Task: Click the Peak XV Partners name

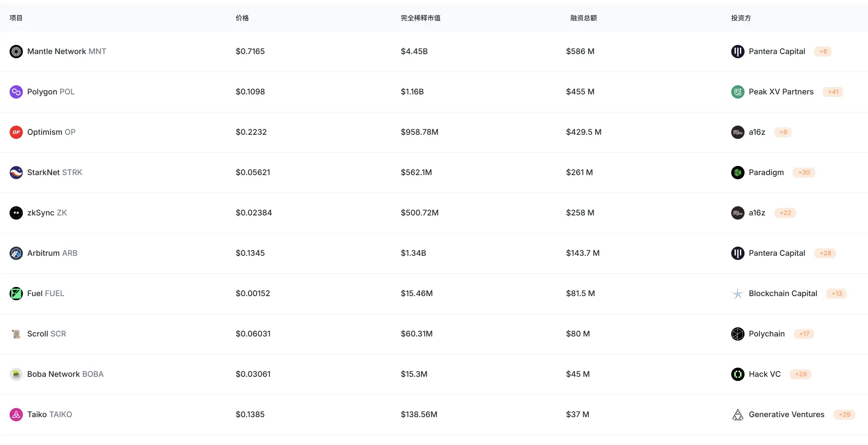Action: 781,91
